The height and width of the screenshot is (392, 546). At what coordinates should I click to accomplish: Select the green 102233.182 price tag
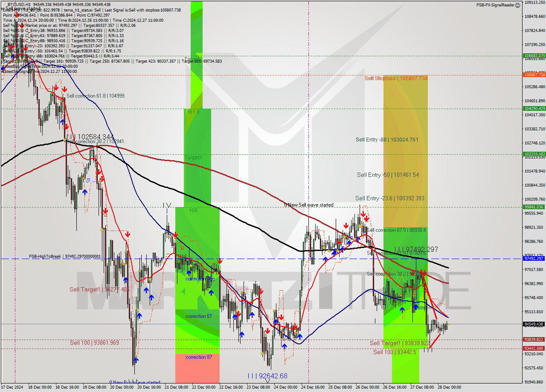[x=534, y=154]
